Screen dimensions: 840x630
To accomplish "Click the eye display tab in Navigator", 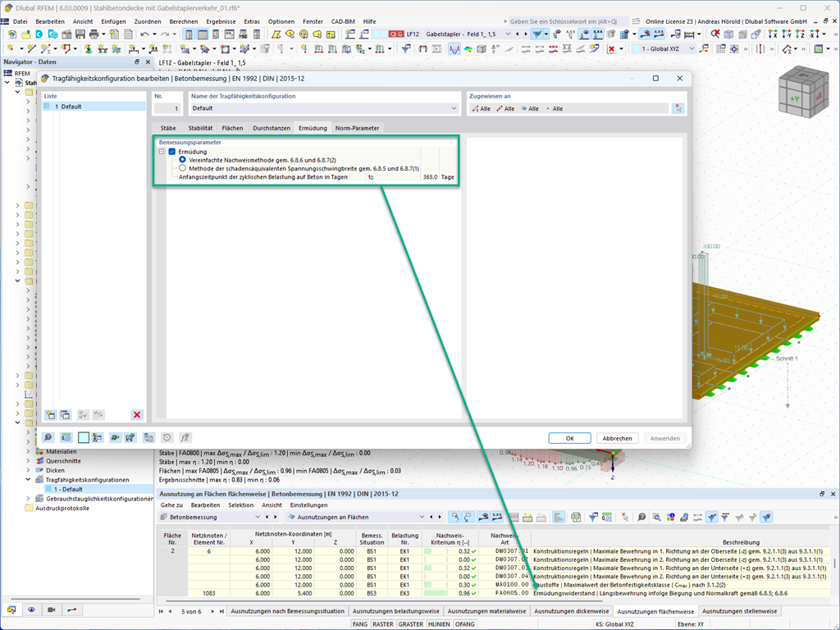I will tap(32, 609).
